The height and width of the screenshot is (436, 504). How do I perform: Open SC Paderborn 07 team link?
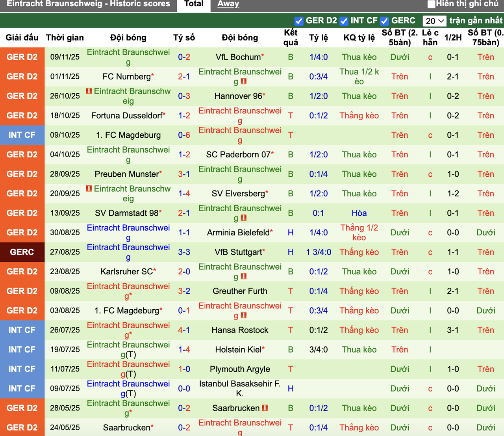coord(238,155)
